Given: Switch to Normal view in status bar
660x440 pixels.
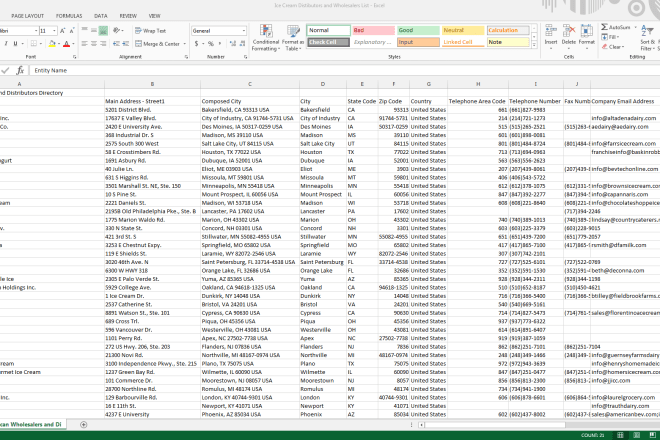Looking at the screenshot, I should click(620, 435).
